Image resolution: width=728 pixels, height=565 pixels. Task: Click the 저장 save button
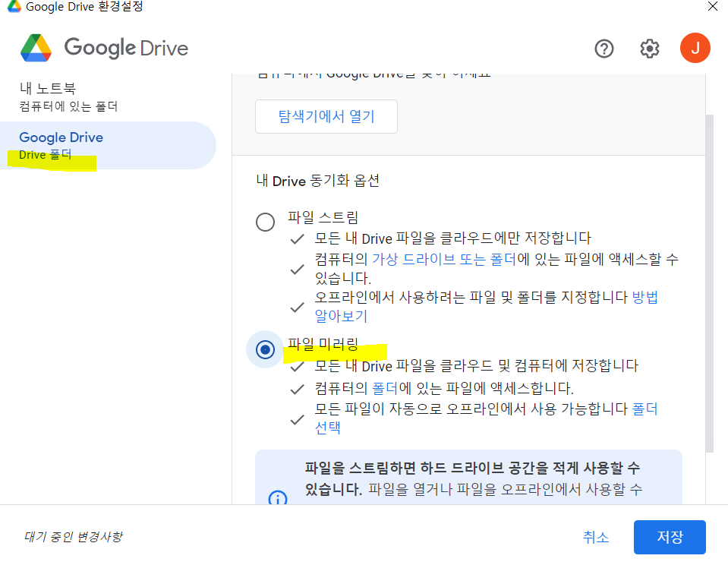click(x=670, y=537)
